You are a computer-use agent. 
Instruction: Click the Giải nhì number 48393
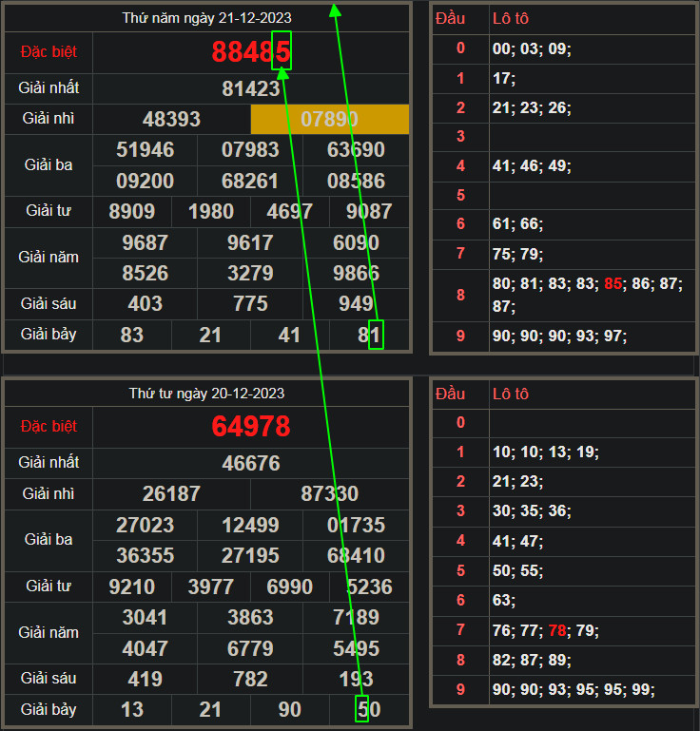point(171,120)
